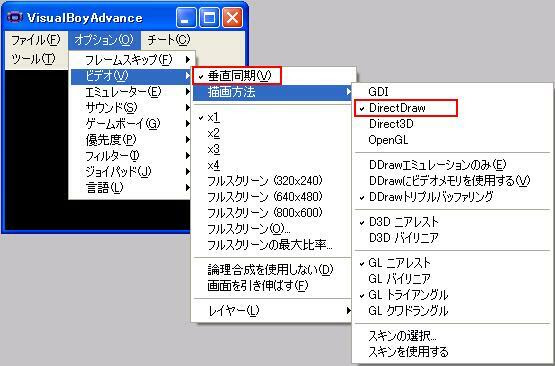Open フルスクリーンの最大比率... option

click(273, 245)
